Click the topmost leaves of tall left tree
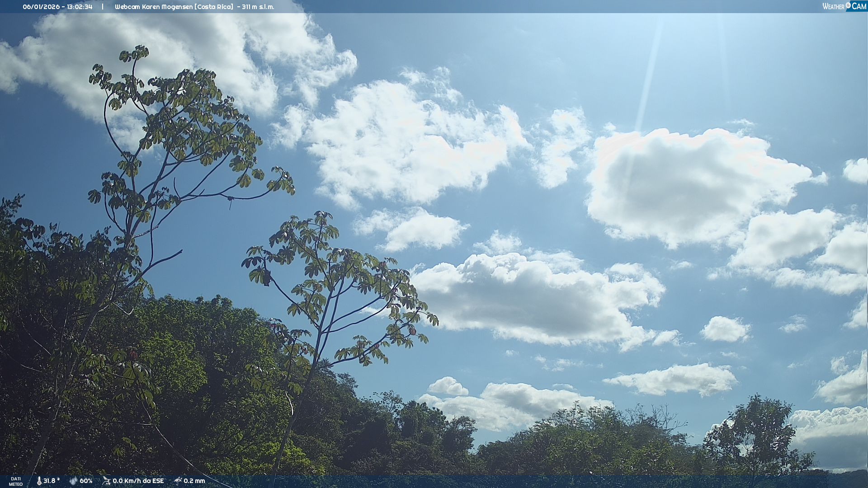This screenshot has height=488, width=868. 135,54
